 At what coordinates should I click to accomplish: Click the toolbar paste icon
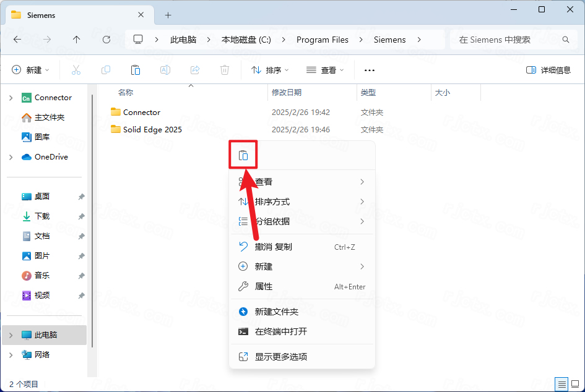tap(136, 70)
